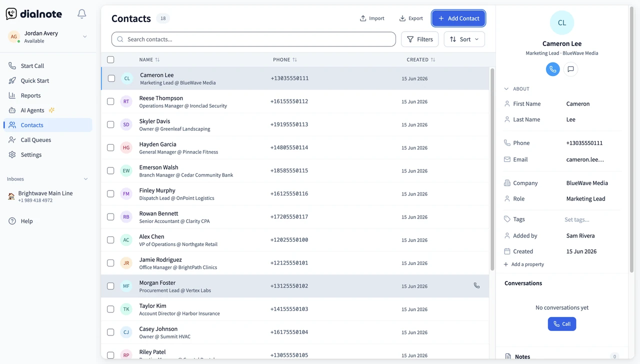This screenshot has width=640, height=364.
Task: Click Add a property
Action: click(x=523, y=264)
